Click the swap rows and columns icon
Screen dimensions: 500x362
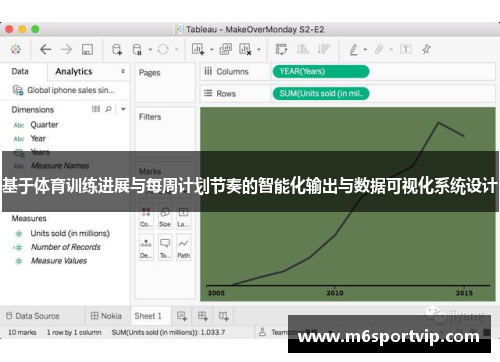coord(281,49)
